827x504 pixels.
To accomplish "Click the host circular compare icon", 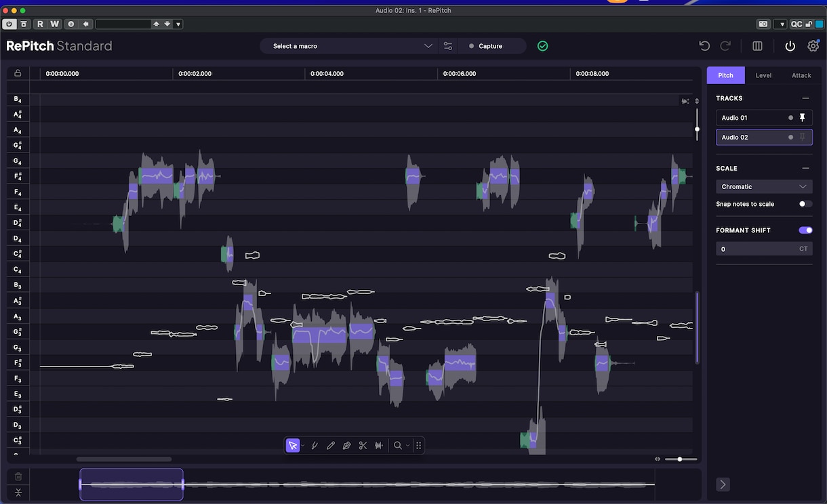I will 70,24.
